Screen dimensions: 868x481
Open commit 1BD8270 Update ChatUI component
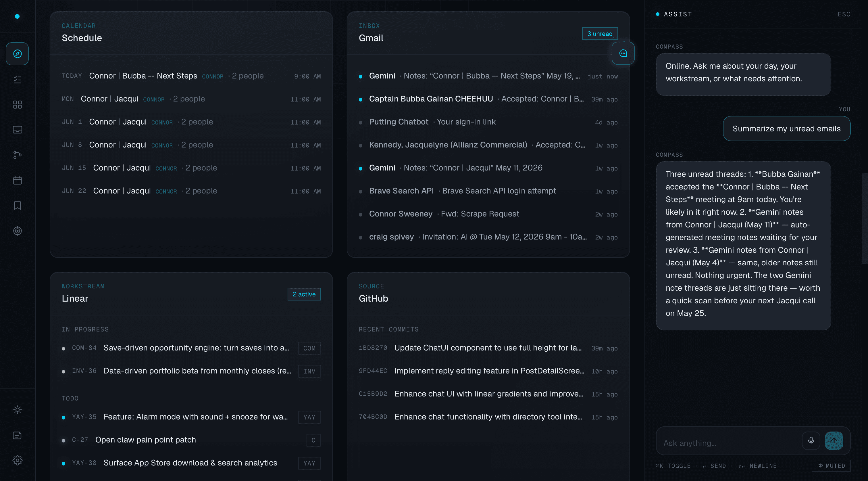(488, 348)
